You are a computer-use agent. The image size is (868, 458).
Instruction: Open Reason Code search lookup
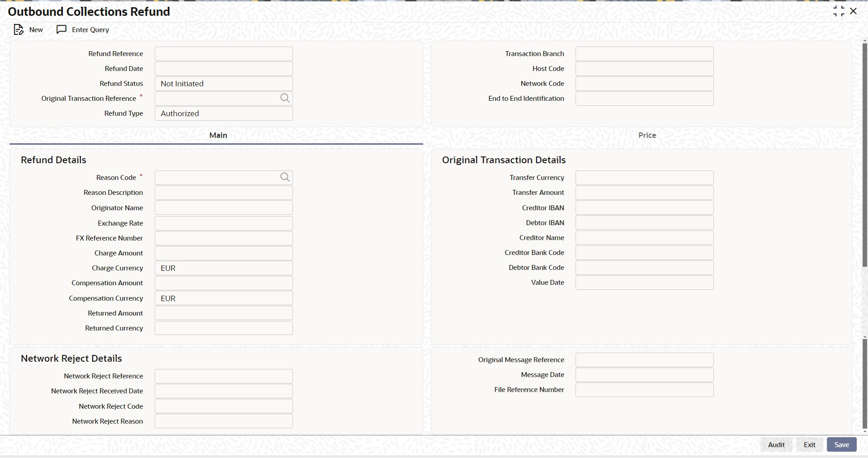tap(285, 177)
